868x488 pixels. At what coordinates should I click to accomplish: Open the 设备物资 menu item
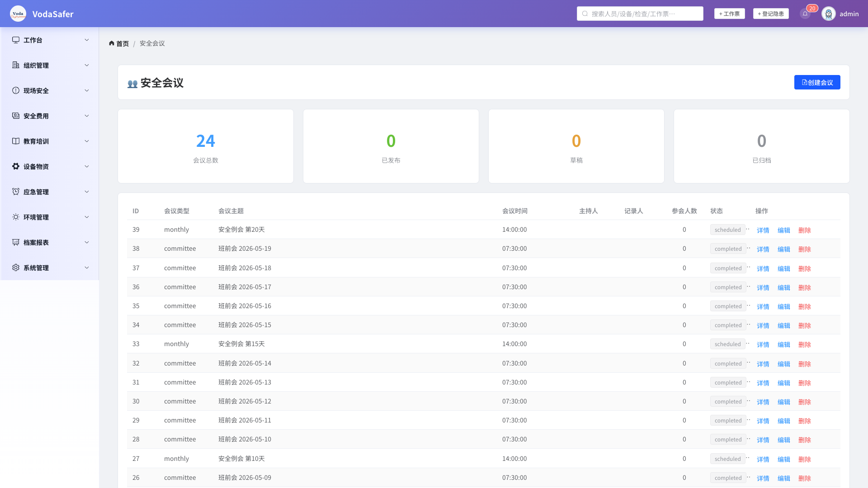click(x=50, y=166)
